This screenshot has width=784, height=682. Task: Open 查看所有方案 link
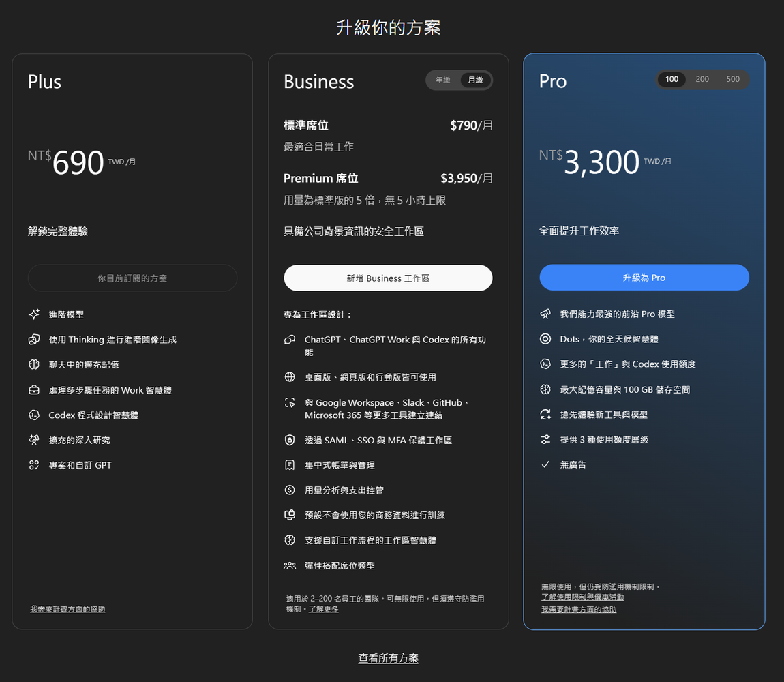click(388, 658)
